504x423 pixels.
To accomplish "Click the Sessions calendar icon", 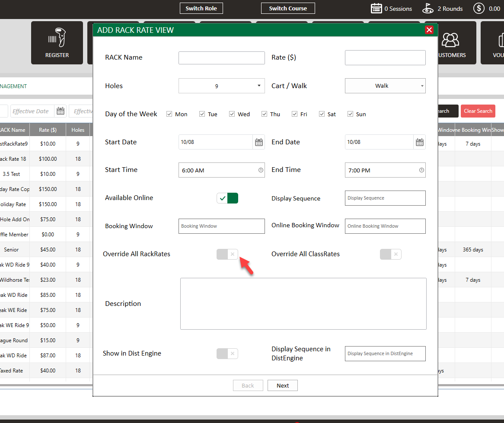I will click(x=376, y=8).
